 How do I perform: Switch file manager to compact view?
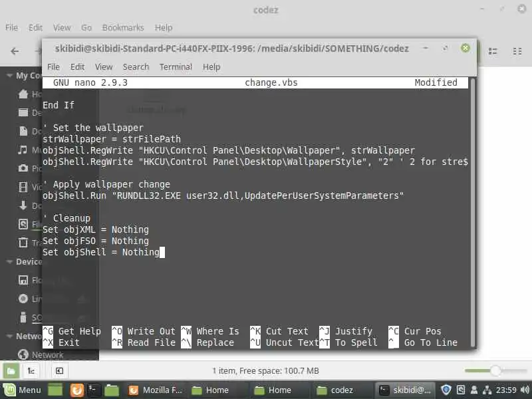pos(517,51)
